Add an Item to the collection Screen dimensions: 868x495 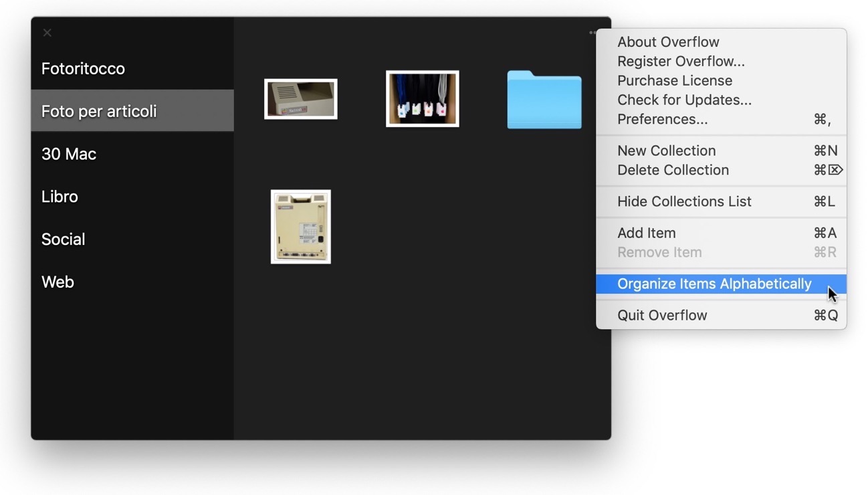click(x=646, y=233)
